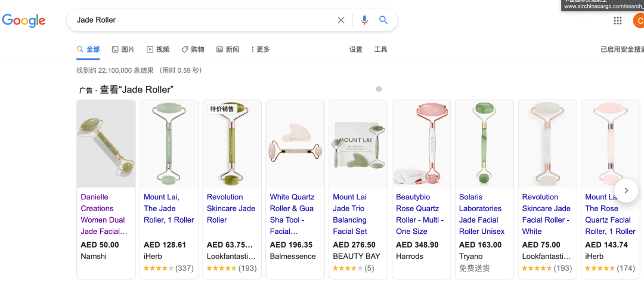The image size is (644, 290).
Task: Click the Tryano seller name
Action: click(470, 257)
